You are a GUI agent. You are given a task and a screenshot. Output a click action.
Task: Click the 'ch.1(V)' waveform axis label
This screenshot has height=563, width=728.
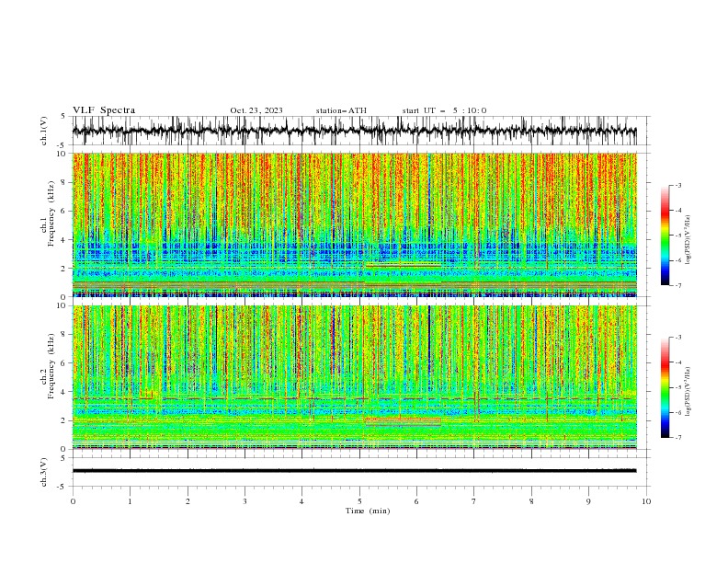(x=44, y=131)
